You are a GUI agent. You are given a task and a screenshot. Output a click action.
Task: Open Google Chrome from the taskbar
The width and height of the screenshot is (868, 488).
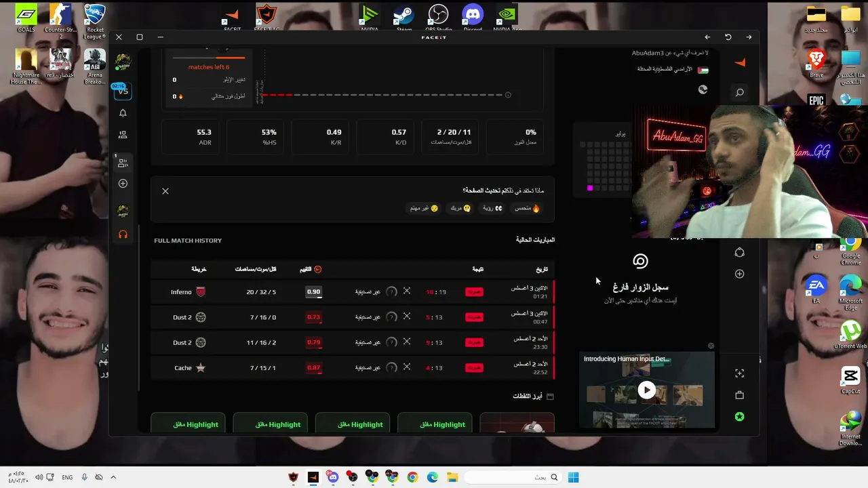tap(412, 477)
